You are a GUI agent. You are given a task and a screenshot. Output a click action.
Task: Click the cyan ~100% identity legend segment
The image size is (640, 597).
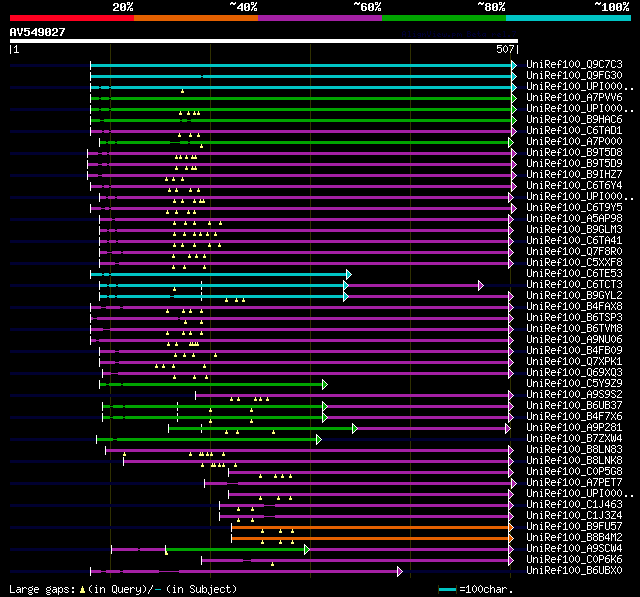coord(568,18)
